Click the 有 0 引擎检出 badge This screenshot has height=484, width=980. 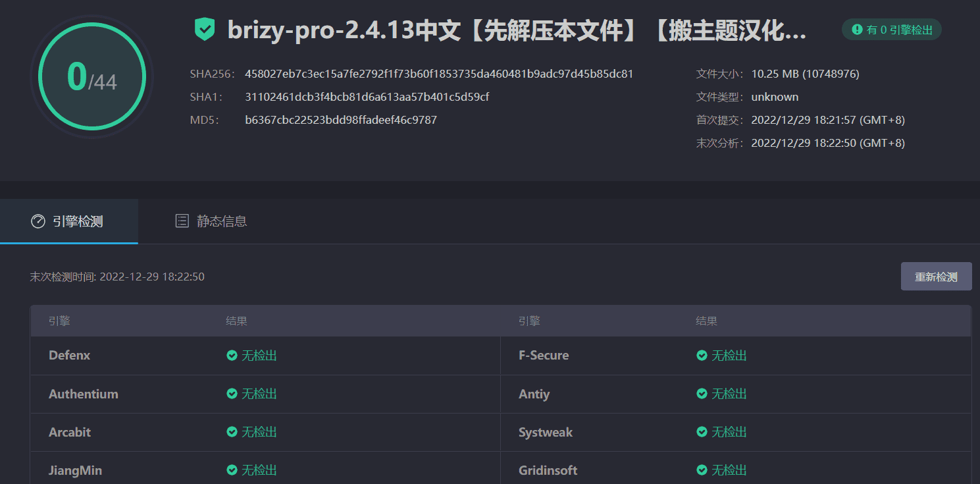point(892,30)
